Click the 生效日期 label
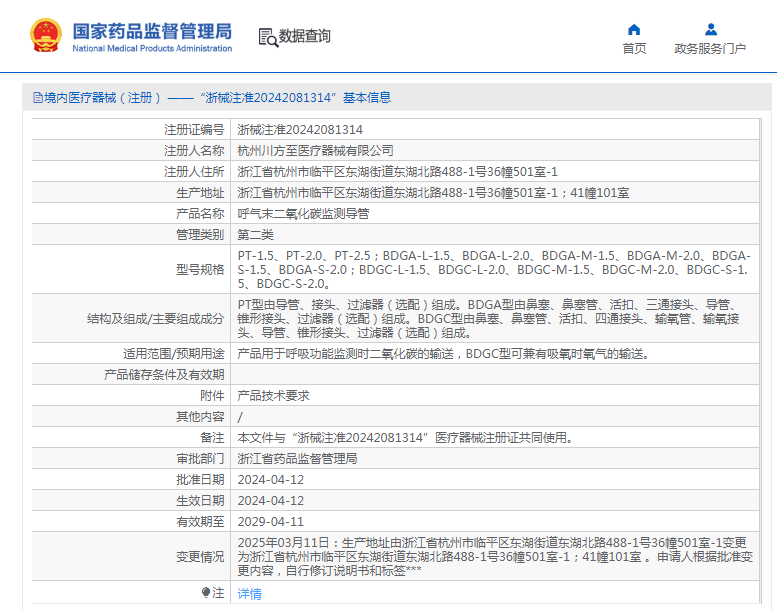The image size is (777, 610). 200,500
